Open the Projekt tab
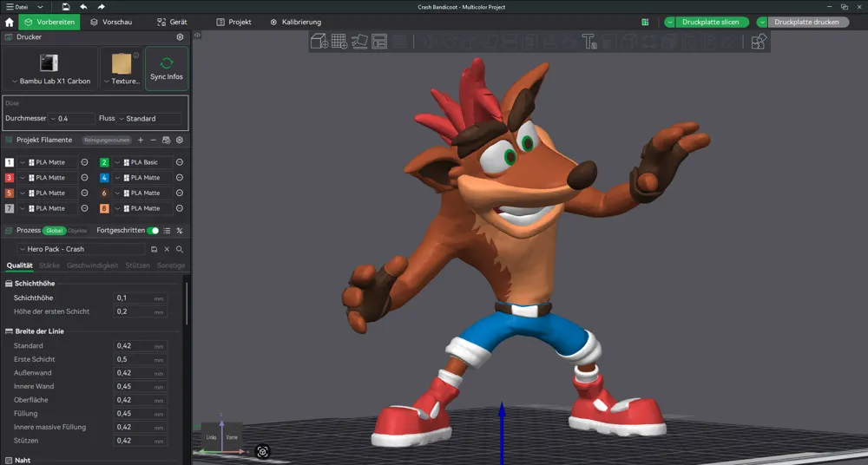The width and height of the screenshot is (868, 465). 233,23
